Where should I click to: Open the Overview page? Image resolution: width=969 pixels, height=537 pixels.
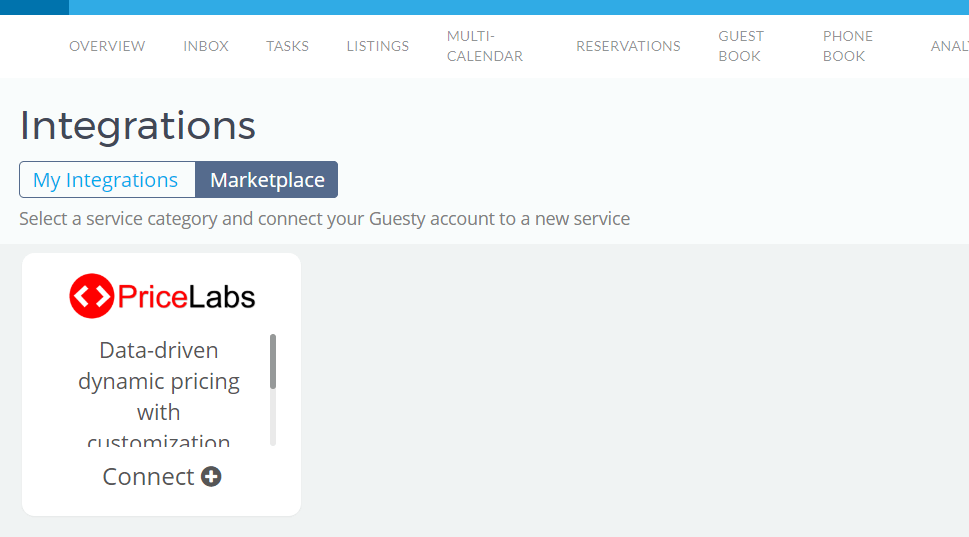107,46
